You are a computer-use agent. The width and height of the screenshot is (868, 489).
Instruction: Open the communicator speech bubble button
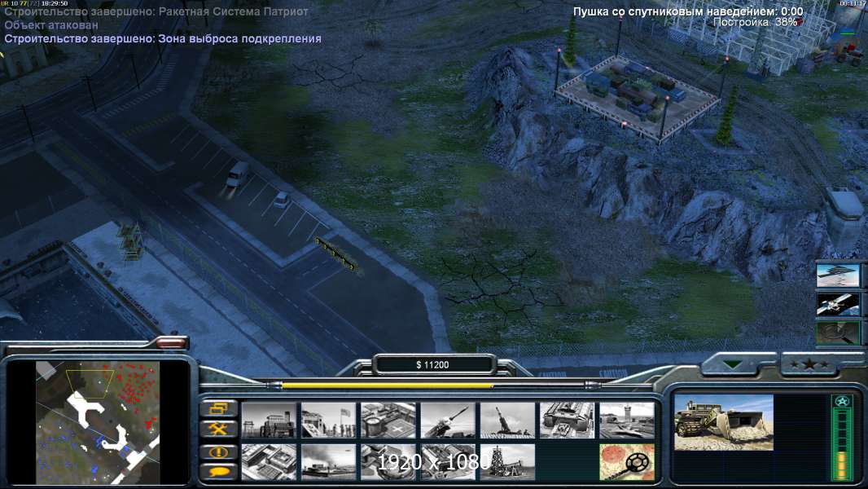tap(219, 472)
